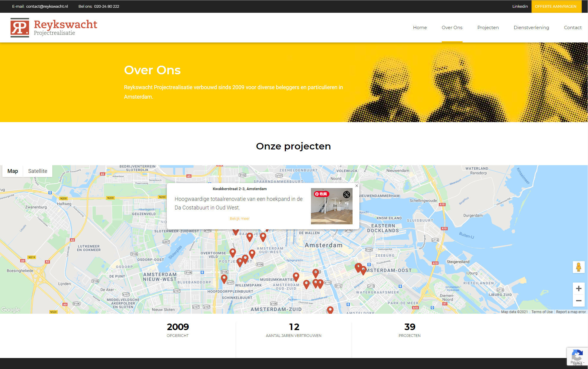Select the marker at Museumkwartier label's end
Viewport: 588px width, 369px height.
click(x=296, y=277)
